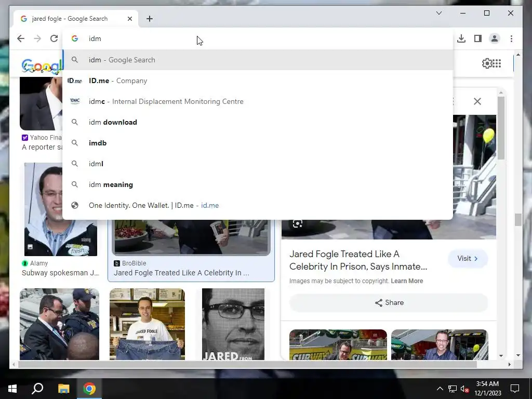The image size is (532, 399).
Task: Open thumbnail of Jared escorted by police
Action: [59, 324]
